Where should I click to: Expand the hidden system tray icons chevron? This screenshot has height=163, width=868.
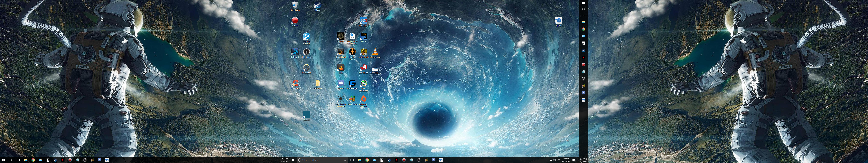547,160
